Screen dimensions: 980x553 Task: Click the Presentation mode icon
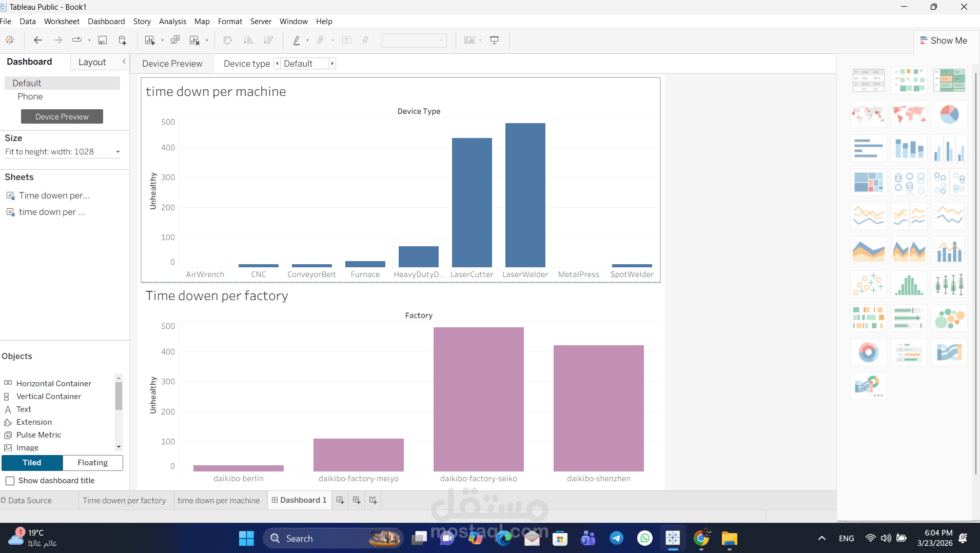pos(495,40)
